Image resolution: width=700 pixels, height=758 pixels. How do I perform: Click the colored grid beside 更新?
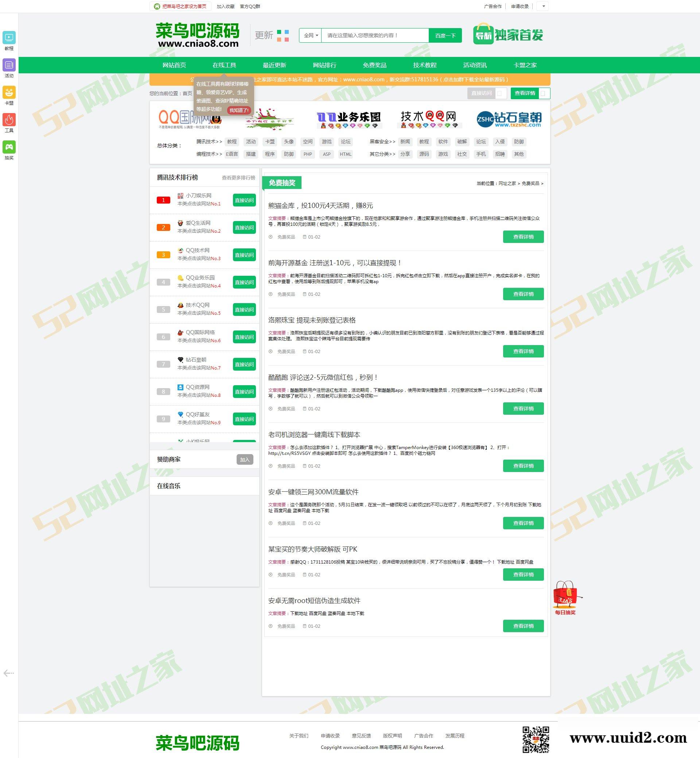coord(283,35)
